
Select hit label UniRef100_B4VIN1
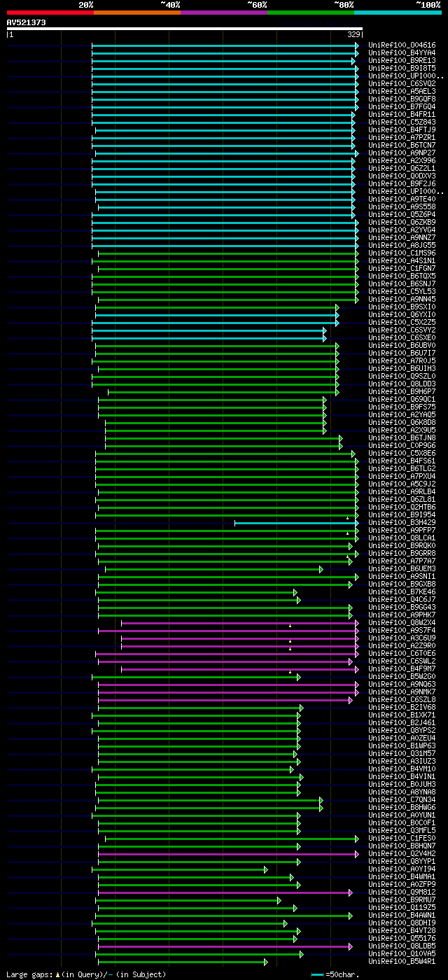tap(402, 776)
